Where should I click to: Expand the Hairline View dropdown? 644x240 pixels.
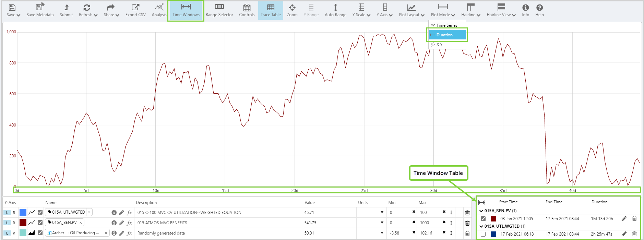click(501, 10)
